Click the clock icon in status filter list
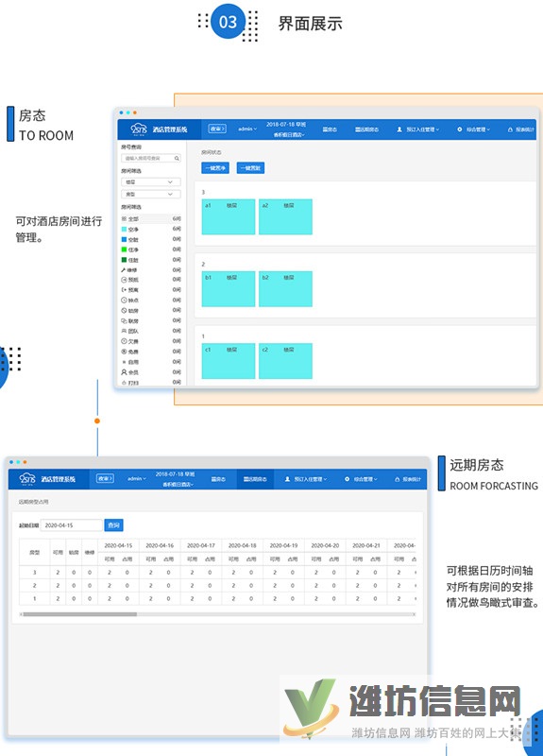543x756 pixels. coord(124,300)
